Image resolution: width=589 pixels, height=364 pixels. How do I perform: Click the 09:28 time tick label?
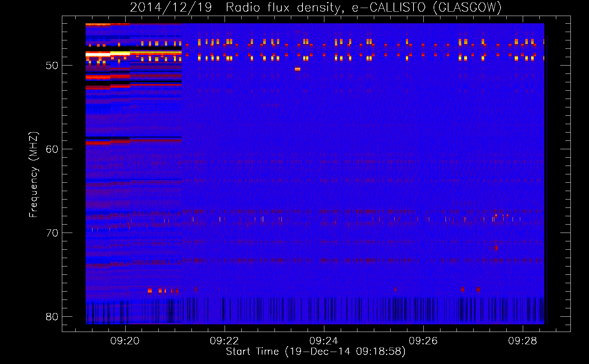(523, 341)
